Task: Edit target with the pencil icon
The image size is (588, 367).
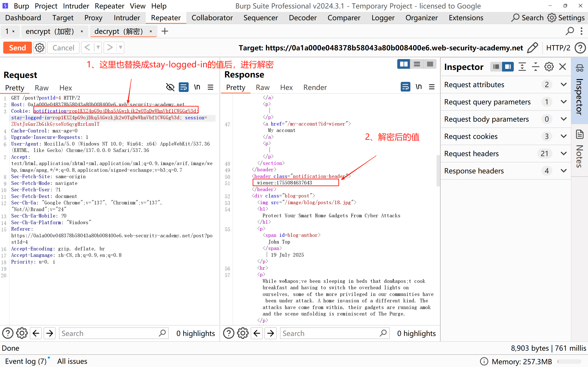Action: [532, 48]
